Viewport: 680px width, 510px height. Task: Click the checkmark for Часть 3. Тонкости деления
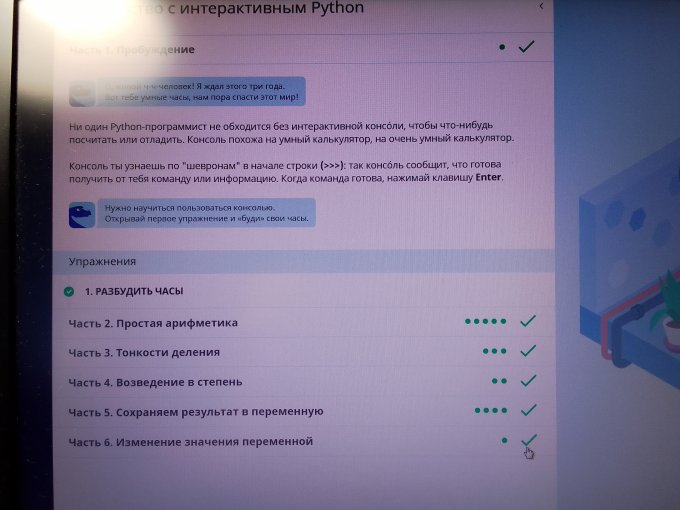(x=528, y=351)
